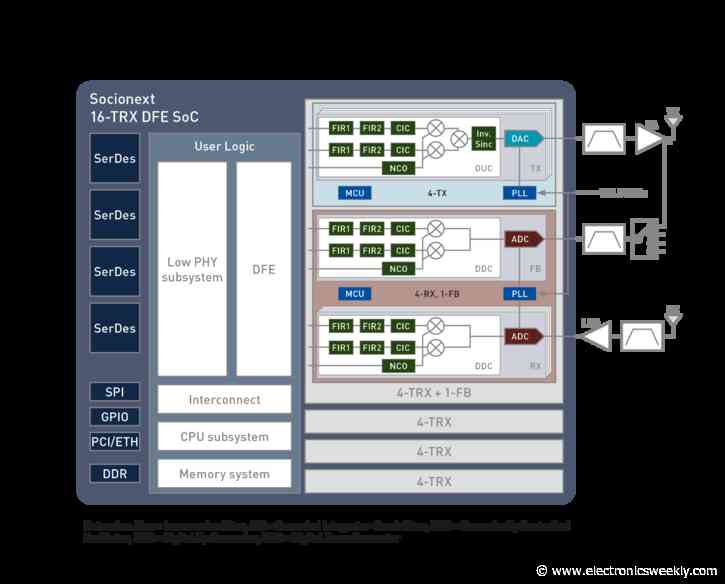The width and height of the screenshot is (725, 584).
Task: Select the NCO block inside the DUC
Action: point(399,168)
